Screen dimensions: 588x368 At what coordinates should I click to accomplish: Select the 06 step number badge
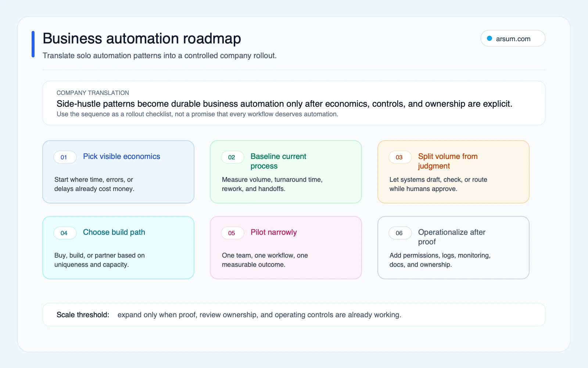pyautogui.click(x=400, y=233)
